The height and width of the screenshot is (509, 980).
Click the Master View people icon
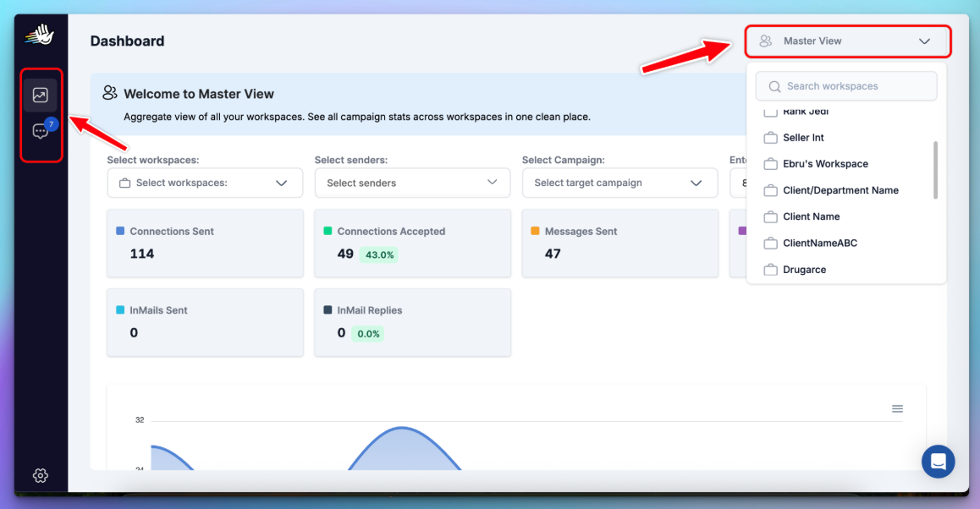coord(767,41)
